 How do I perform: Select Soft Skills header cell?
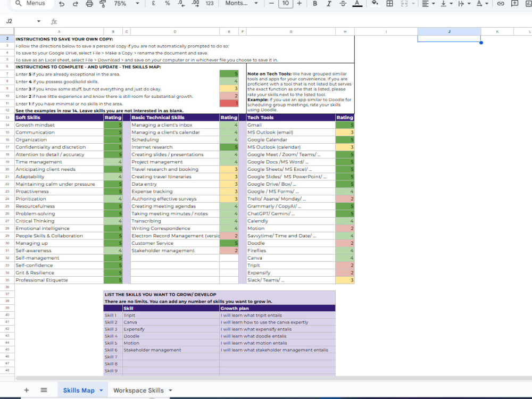coord(59,118)
